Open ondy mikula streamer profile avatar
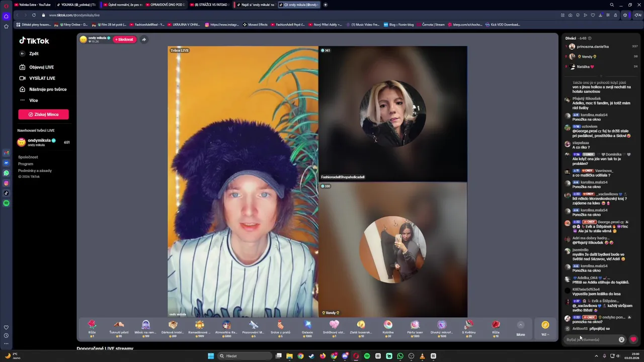 pos(83,39)
